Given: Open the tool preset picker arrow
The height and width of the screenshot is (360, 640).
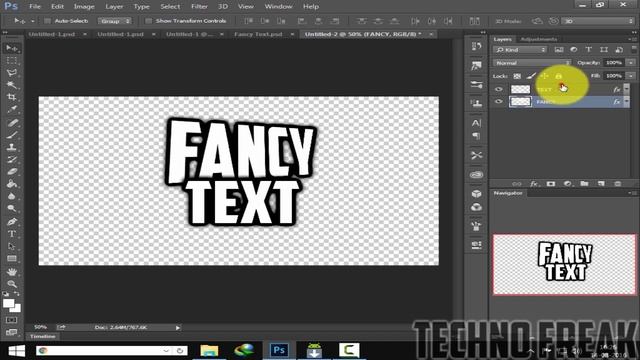Looking at the screenshot, I should coord(33,21).
